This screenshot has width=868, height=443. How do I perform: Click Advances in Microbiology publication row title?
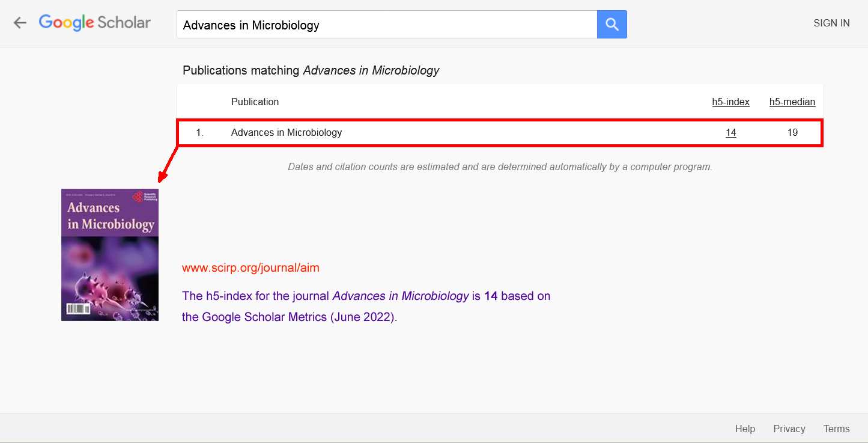click(287, 133)
